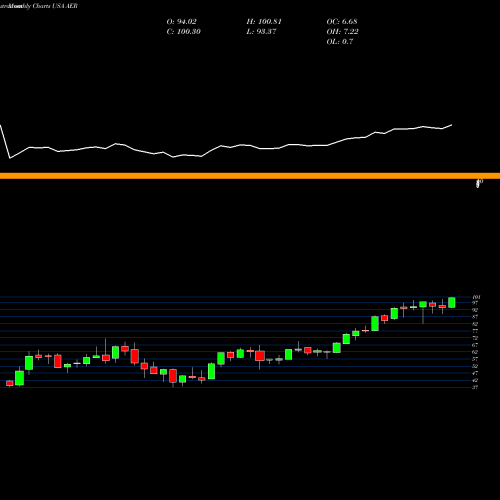Image resolution: width=500 pixels, height=500 pixels.
Task: Click the 37 price axis label
Action: point(475,387)
